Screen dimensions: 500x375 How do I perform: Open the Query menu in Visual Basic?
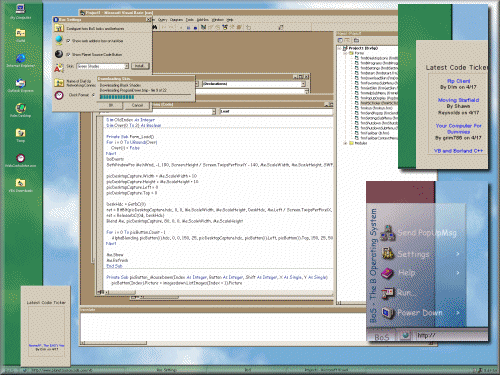162,20
